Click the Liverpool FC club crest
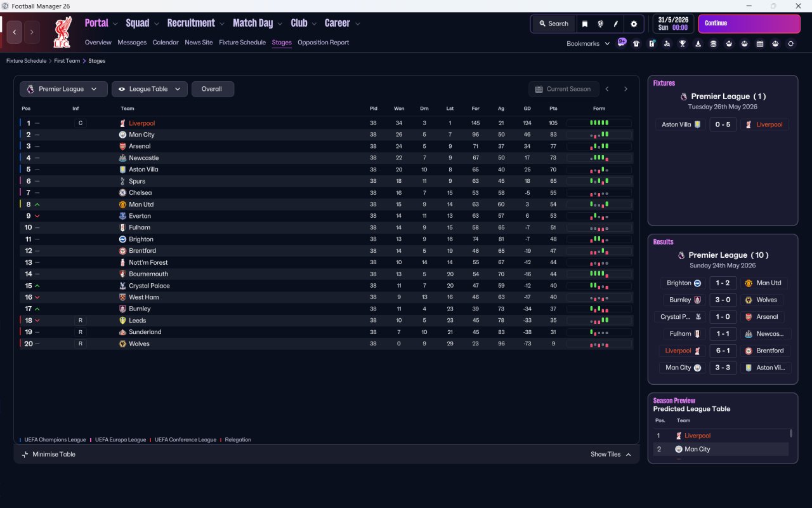The width and height of the screenshot is (812, 508). click(62, 32)
